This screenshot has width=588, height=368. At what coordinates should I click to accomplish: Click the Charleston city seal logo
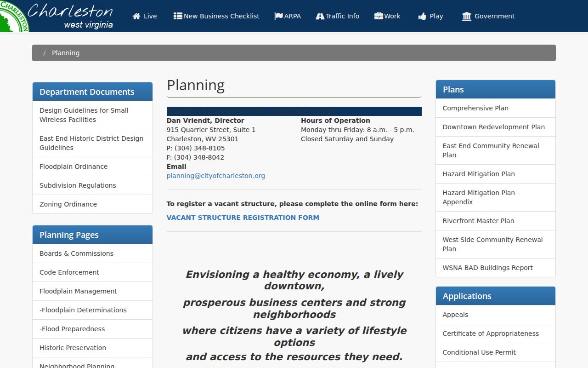(14, 16)
